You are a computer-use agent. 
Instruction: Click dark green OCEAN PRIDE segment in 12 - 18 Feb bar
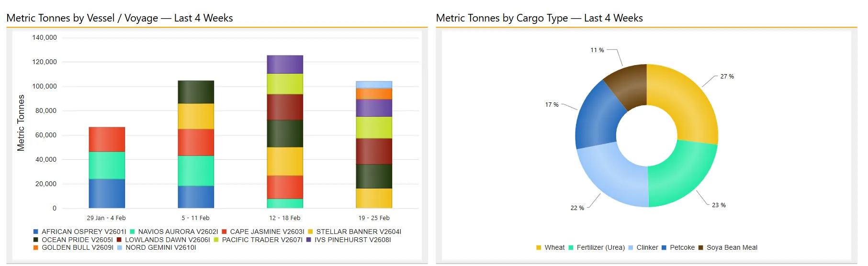(285, 133)
